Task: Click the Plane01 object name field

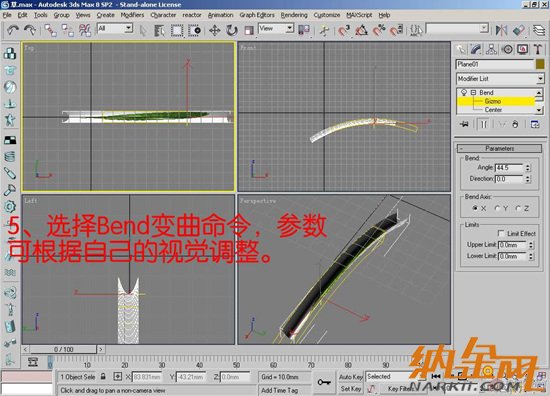Action: [x=495, y=65]
